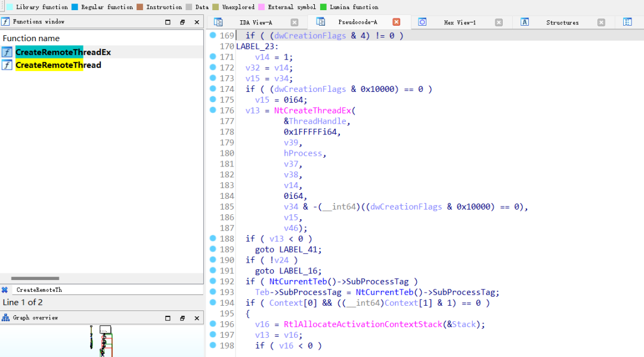Click the undock icon on Graph overview
The width and height of the screenshot is (644, 357).
pos(182,318)
